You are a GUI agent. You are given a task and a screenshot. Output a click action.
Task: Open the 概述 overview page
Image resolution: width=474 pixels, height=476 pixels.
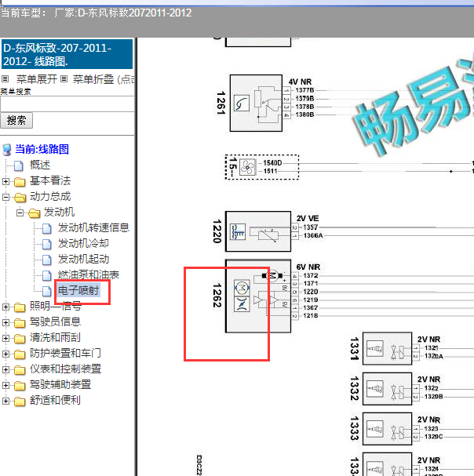(40, 165)
